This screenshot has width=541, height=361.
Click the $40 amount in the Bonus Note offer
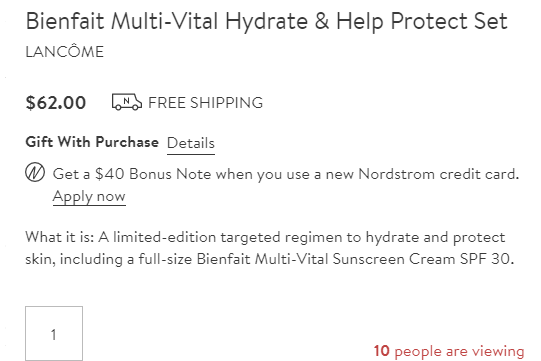click(x=110, y=174)
